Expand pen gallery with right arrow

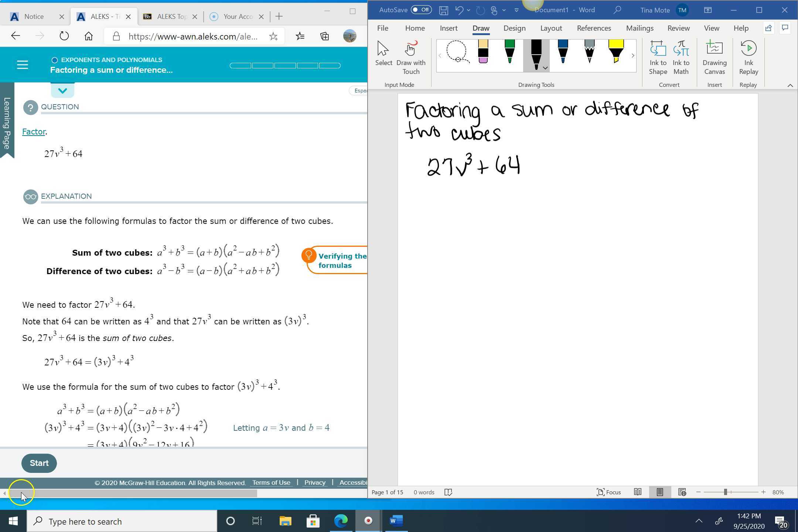(x=632, y=56)
